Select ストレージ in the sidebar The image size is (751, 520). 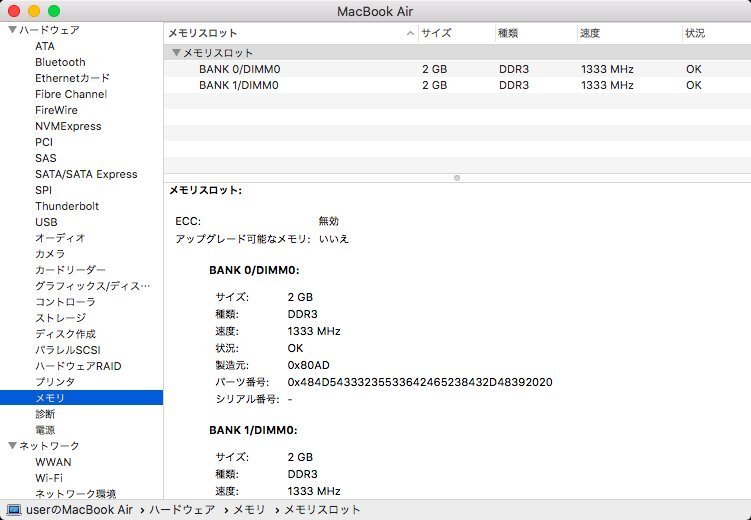[60, 318]
